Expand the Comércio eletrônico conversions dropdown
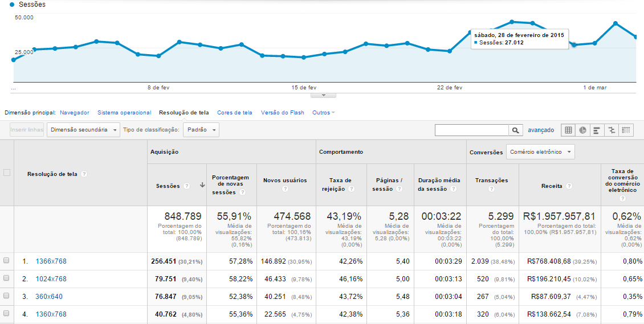The height and width of the screenshot is (324, 644). (540, 152)
